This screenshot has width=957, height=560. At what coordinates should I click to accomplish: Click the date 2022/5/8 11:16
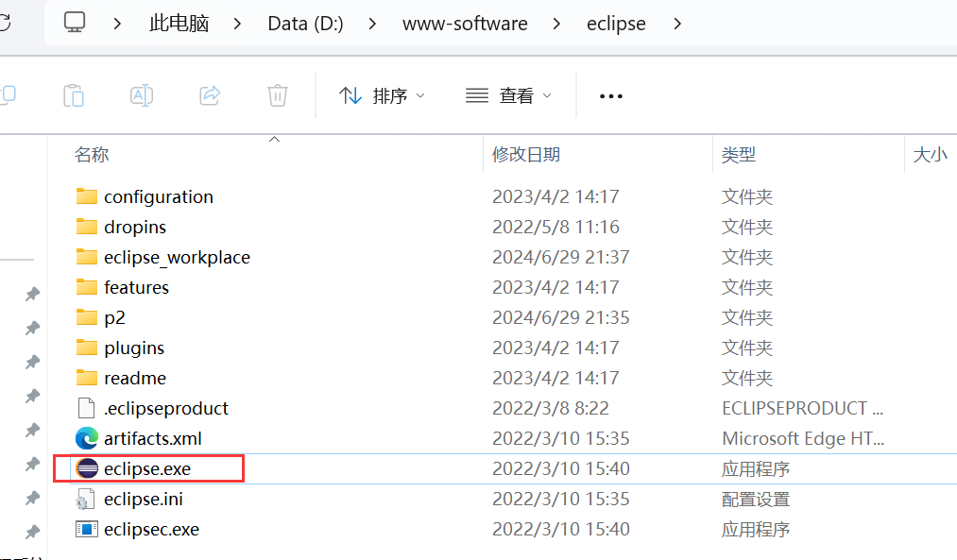pyautogui.click(x=555, y=227)
